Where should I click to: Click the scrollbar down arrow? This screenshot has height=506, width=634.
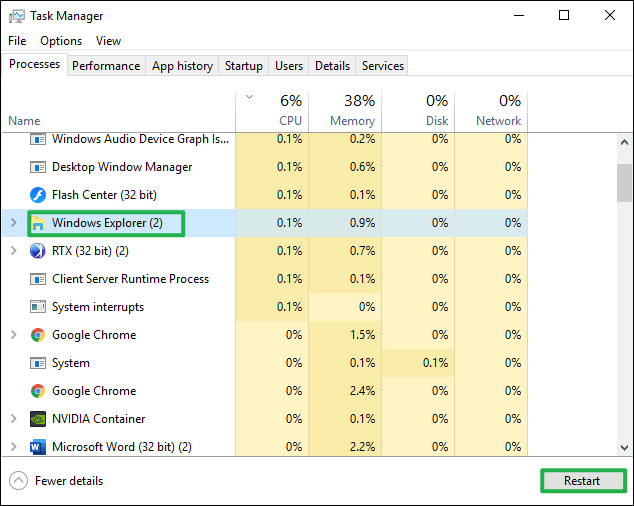click(x=624, y=448)
